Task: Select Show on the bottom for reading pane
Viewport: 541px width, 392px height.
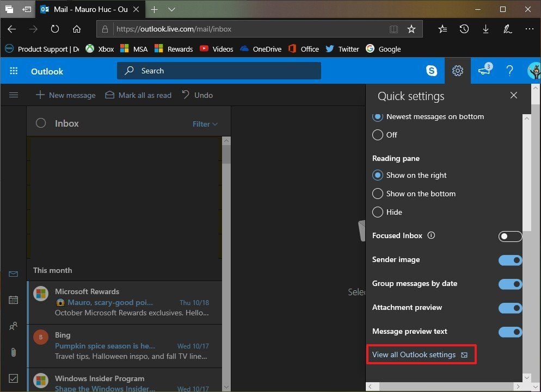Action: (x=378, y=194)
